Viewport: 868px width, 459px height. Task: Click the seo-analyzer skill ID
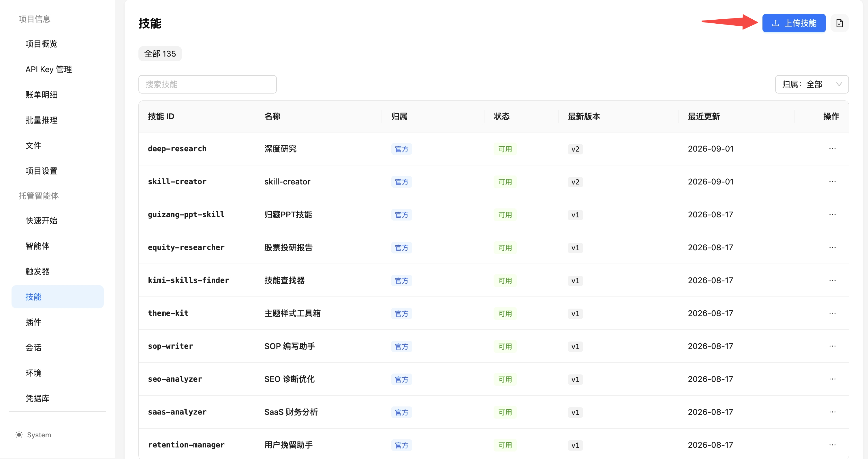click(175, 379)
